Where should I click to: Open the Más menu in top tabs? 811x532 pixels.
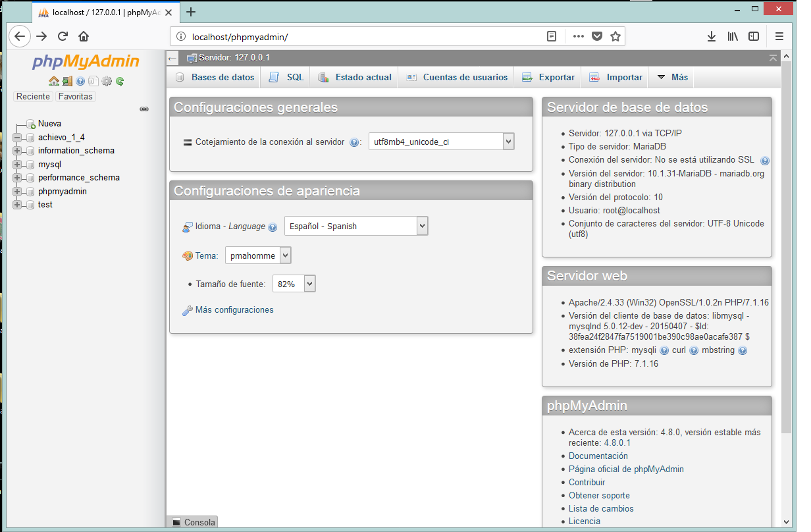pos(672,77)
